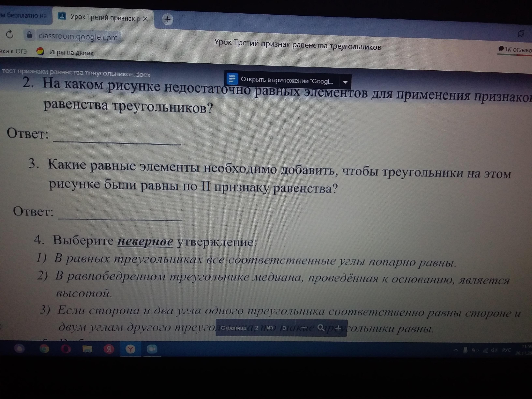Click the lock icon in address bar
Screen dimensions: 532x399
(x=29, y=35)
